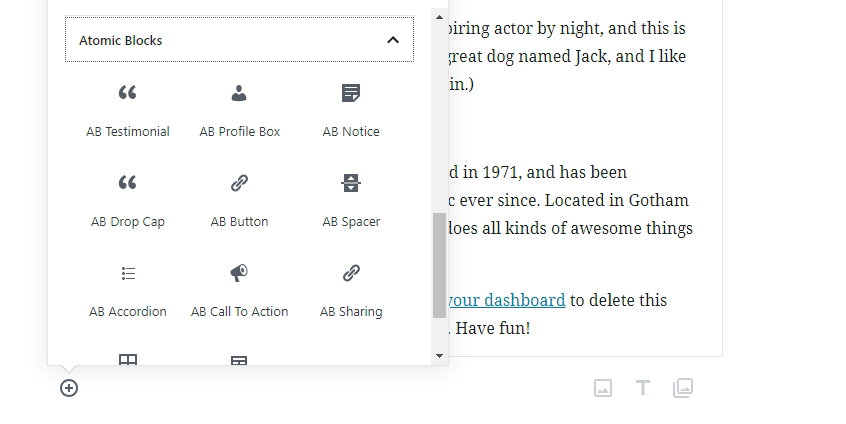Choose the AB Drop Cap block
The height and width of the screenshot is (424, 846).
[127, 199]
